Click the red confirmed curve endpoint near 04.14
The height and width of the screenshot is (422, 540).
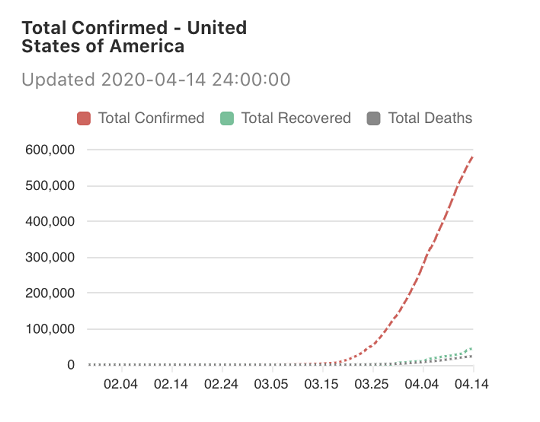[472, 157]
